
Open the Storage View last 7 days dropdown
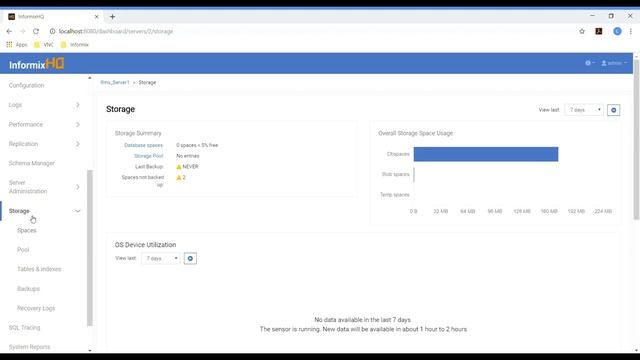(x=584, y=110)
